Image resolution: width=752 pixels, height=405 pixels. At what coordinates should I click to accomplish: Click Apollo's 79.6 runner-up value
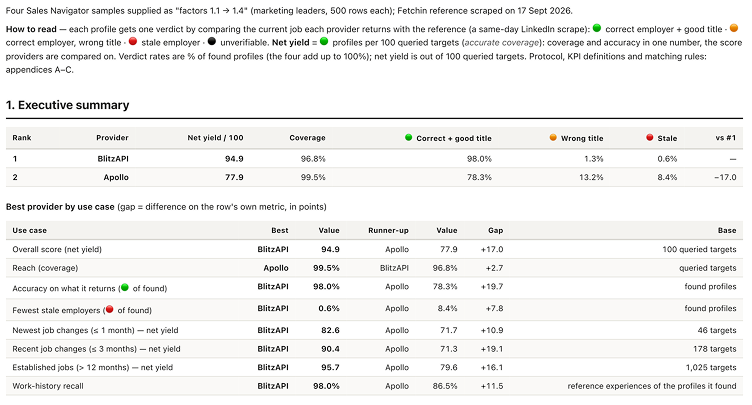(x=449, y=367)
